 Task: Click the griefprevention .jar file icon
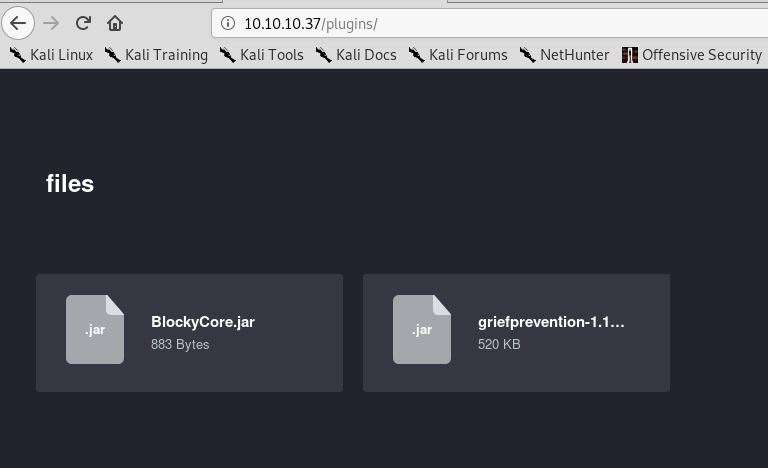click(x=422, y=330)
